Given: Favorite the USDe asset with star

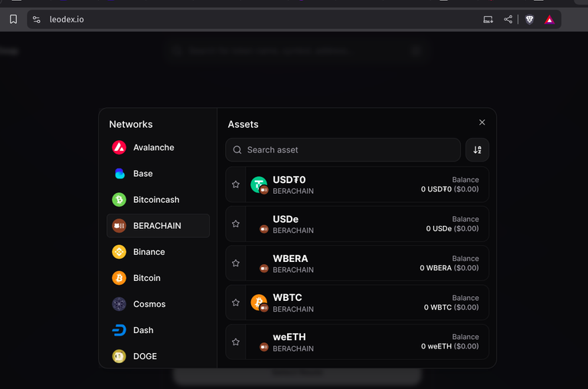Looking at the screenshot, I should pos(236,224).
